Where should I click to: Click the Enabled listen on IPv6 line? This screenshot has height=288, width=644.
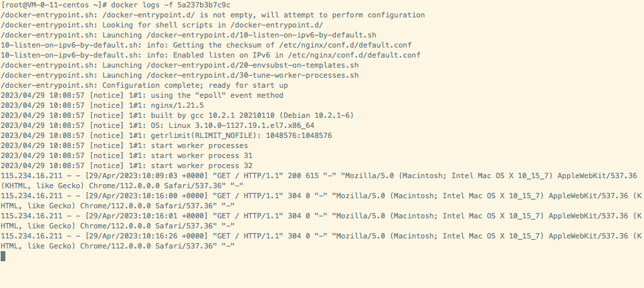pos(211,55)
